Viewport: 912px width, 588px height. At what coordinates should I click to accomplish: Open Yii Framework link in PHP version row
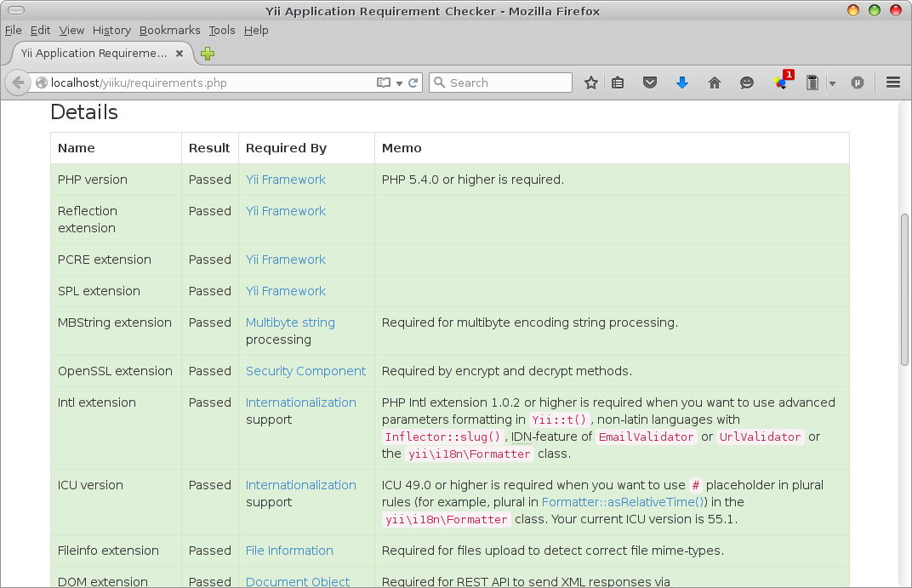(286, 180)
